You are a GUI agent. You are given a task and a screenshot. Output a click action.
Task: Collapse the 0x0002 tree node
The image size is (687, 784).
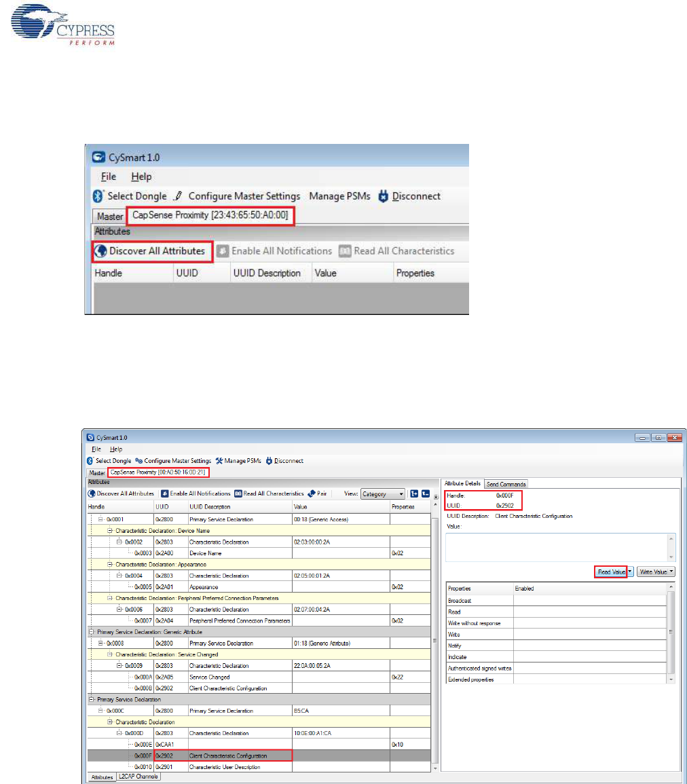point(119,542)
